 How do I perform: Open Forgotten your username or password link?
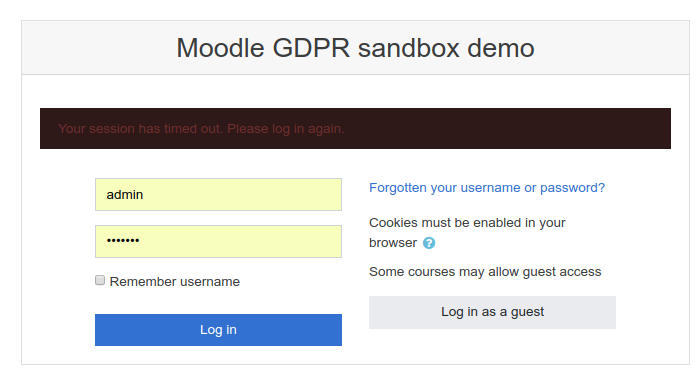point(487,188)
